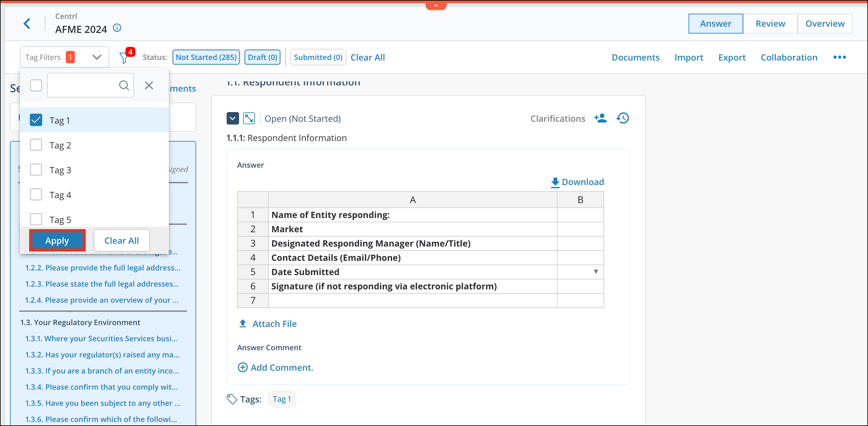Click the back arrow to leave AFME 2024
Image resolution: width=868 pixels, height=426 pixels.
[27, 24]
